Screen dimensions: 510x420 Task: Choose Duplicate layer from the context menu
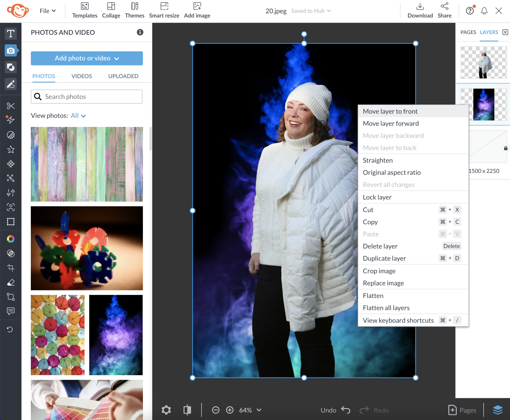(x=384, y=258)
